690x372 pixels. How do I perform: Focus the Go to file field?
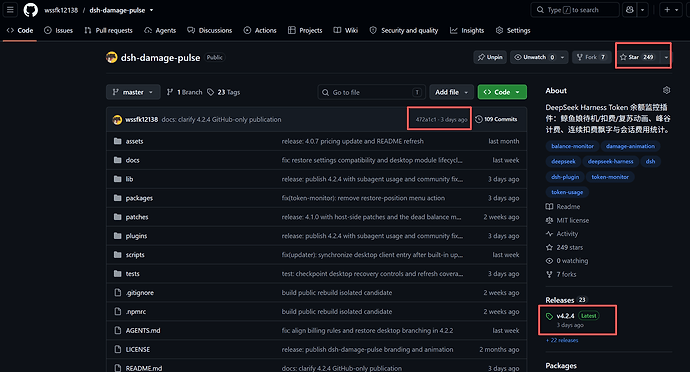pyautogui.click(x=371, y=92)
